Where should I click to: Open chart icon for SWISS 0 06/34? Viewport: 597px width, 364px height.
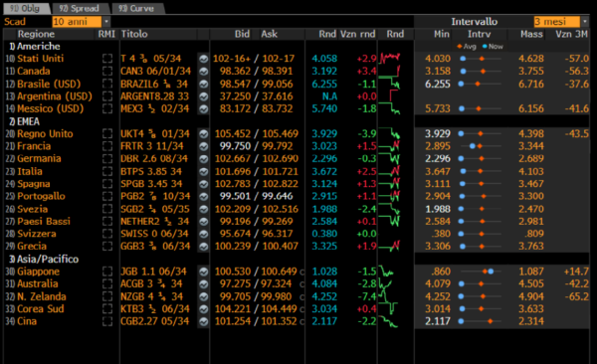tap(204, 234)
